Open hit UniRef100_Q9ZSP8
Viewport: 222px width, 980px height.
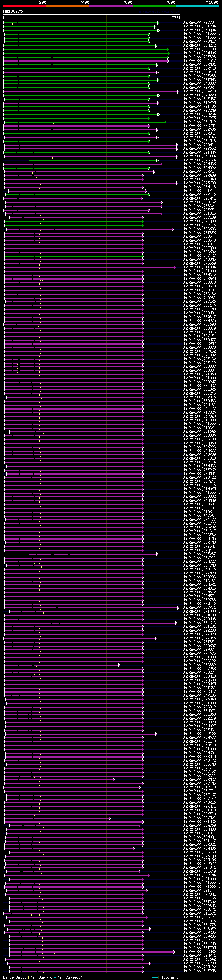click(x=199, y=57)
